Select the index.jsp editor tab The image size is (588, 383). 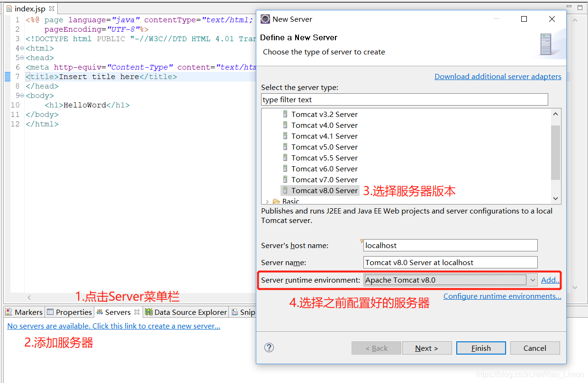point(30,9)
